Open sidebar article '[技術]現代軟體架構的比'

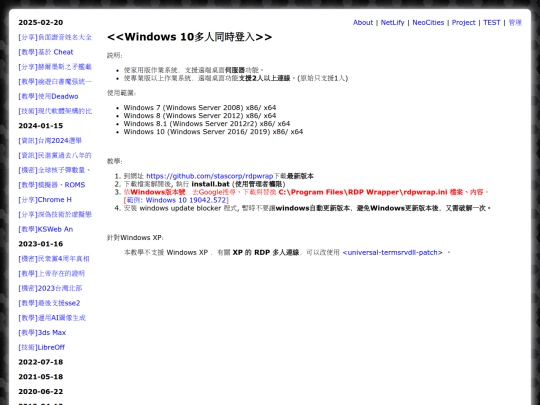(55, 111)
